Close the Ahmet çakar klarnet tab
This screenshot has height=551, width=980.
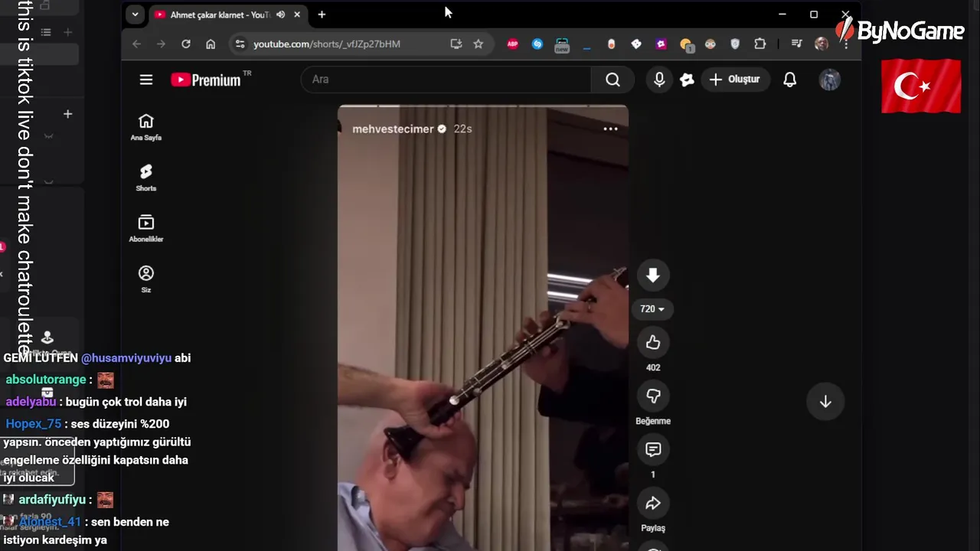click(x=297, y=15)
